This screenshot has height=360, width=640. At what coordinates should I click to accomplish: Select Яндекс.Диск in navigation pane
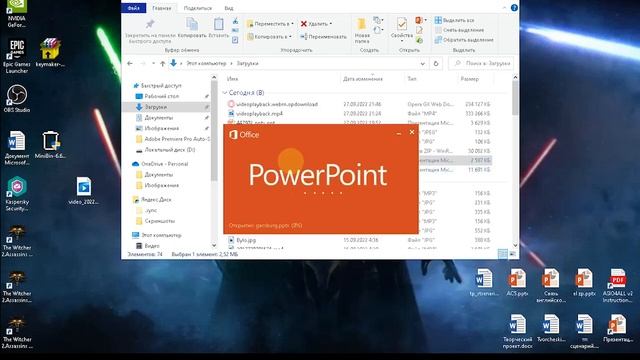(x=152, y=200)
